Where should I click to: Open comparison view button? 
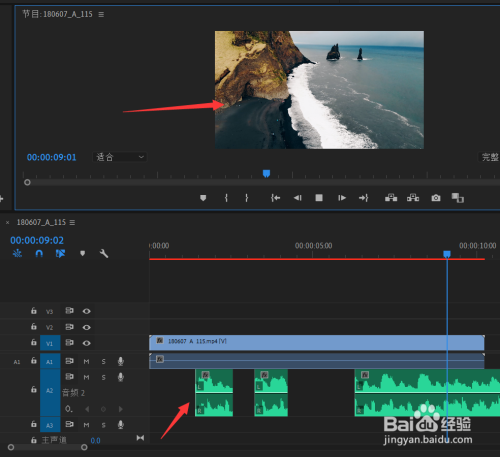tap(458, 198)
